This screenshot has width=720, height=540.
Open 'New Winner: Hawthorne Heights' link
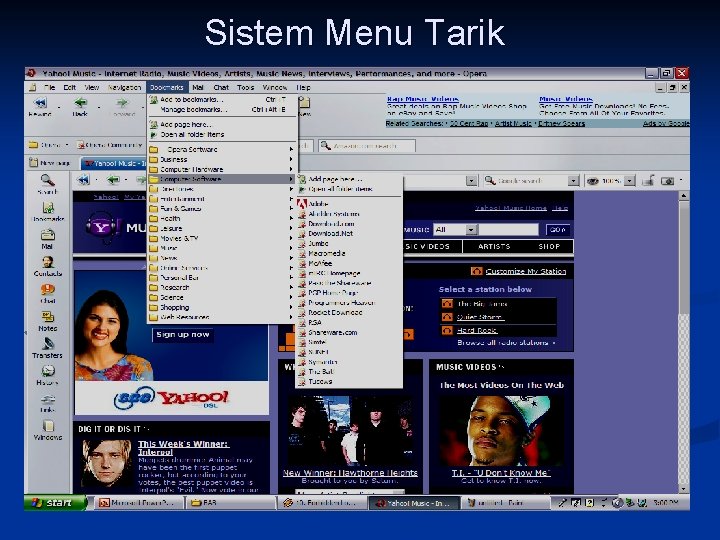pyautogui.click(x=350, y=472)
